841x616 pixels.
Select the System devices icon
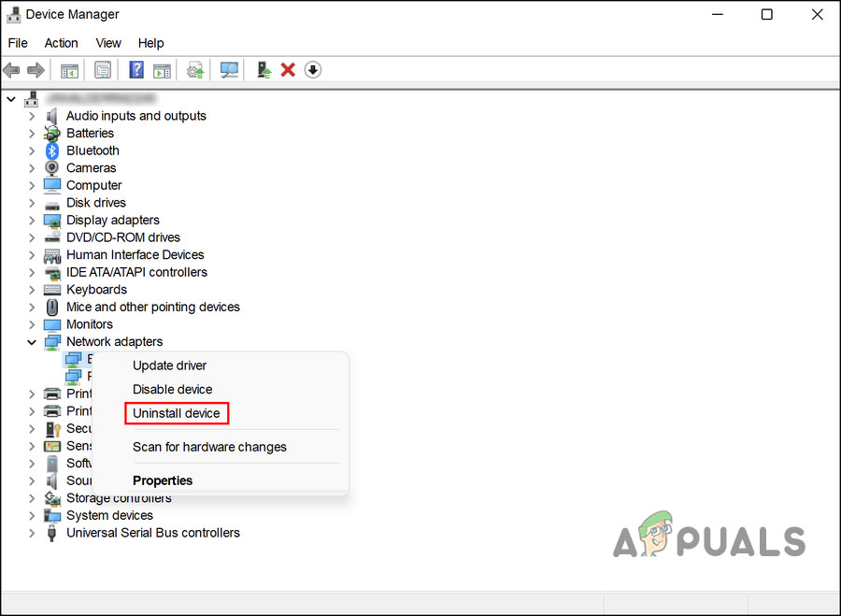pyautogui.click(x=52, y=516)
